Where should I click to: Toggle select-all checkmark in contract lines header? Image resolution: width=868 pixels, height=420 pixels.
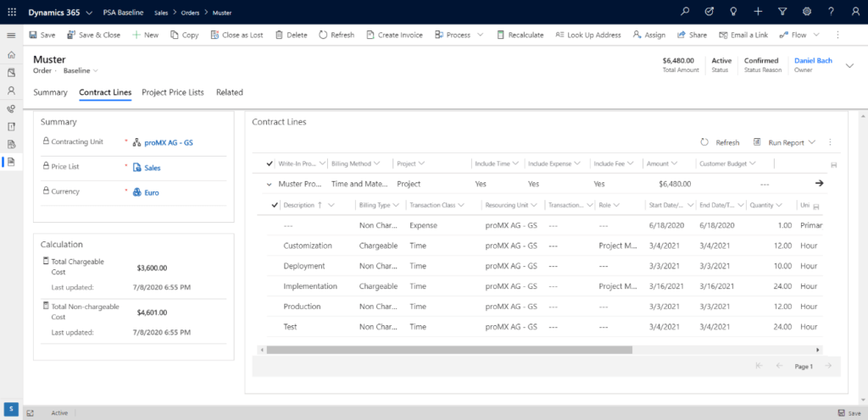click(270, 163)
